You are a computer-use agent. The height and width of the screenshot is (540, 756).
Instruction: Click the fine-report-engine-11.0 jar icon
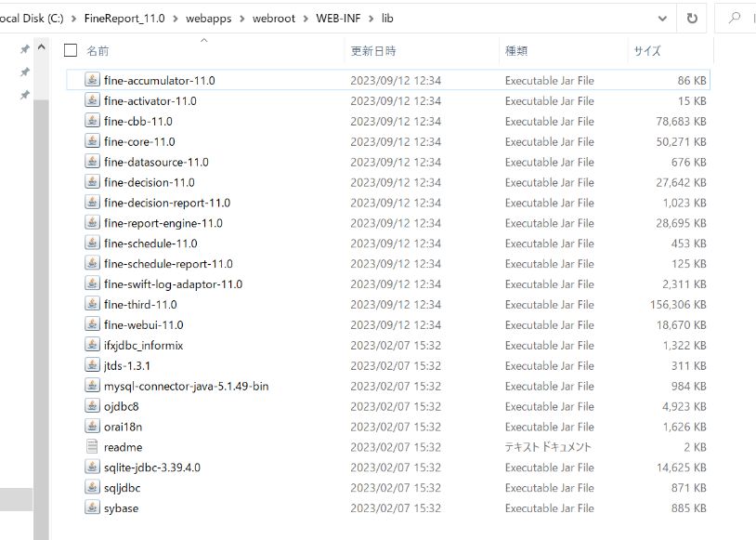92,222
